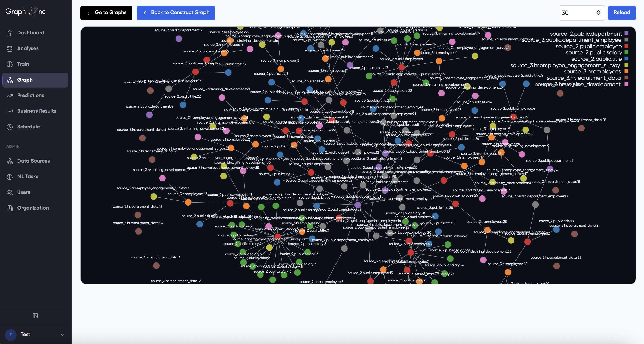Open the Organization admin page
Viewport: 644px width, 344px height.
pyautogui.click(x=33, y=208)
